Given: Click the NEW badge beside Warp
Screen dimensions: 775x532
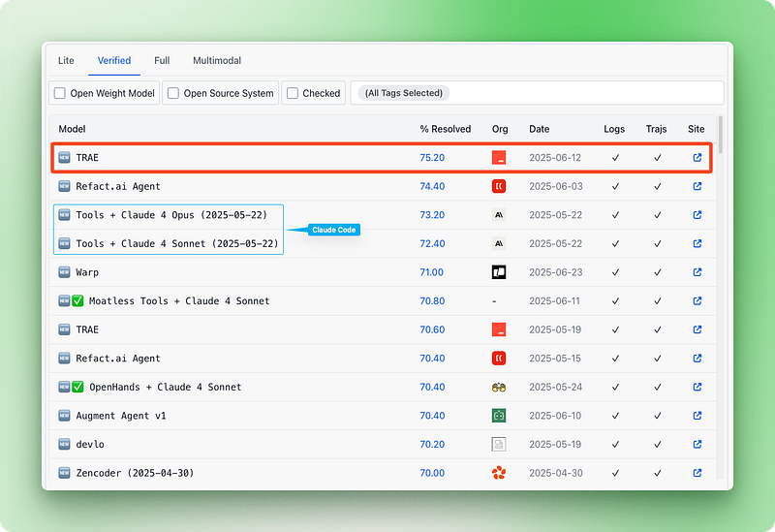Looking at the screenshot, I should (x=64, y=272).
